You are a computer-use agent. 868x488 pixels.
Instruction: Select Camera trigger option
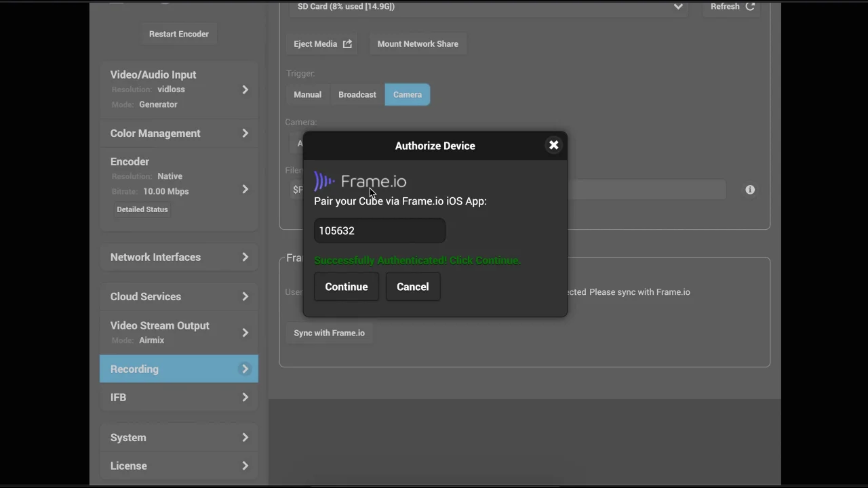408,95
